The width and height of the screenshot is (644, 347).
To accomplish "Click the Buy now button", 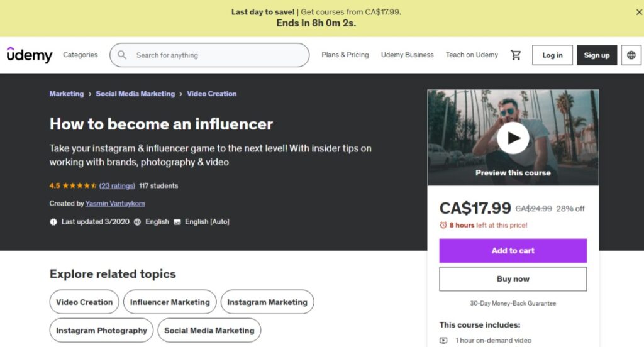I will click(513, 279).
